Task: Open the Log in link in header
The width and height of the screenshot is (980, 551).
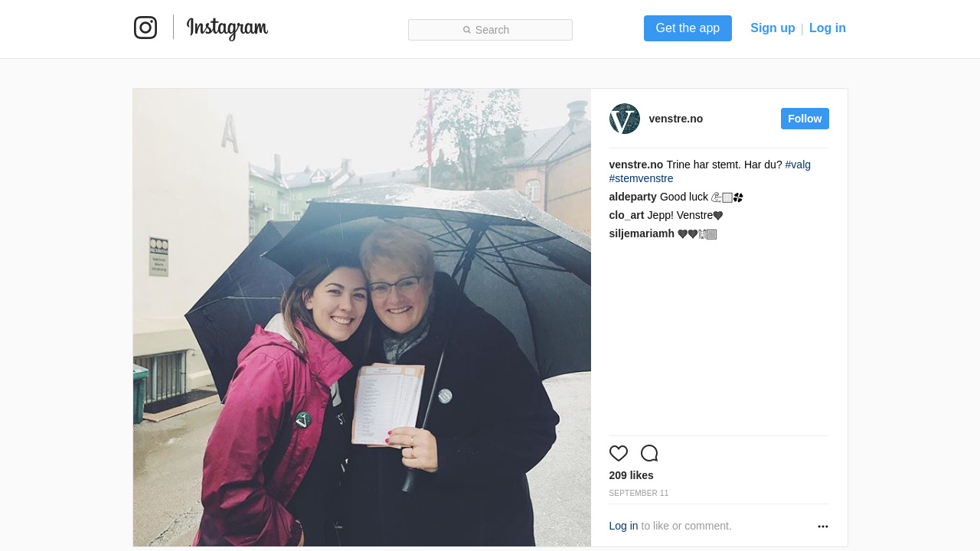Action: 828,28
